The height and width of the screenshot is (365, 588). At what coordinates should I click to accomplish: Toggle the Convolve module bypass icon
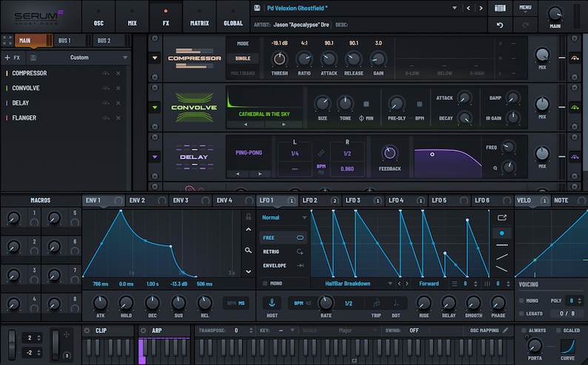[575, 107]
